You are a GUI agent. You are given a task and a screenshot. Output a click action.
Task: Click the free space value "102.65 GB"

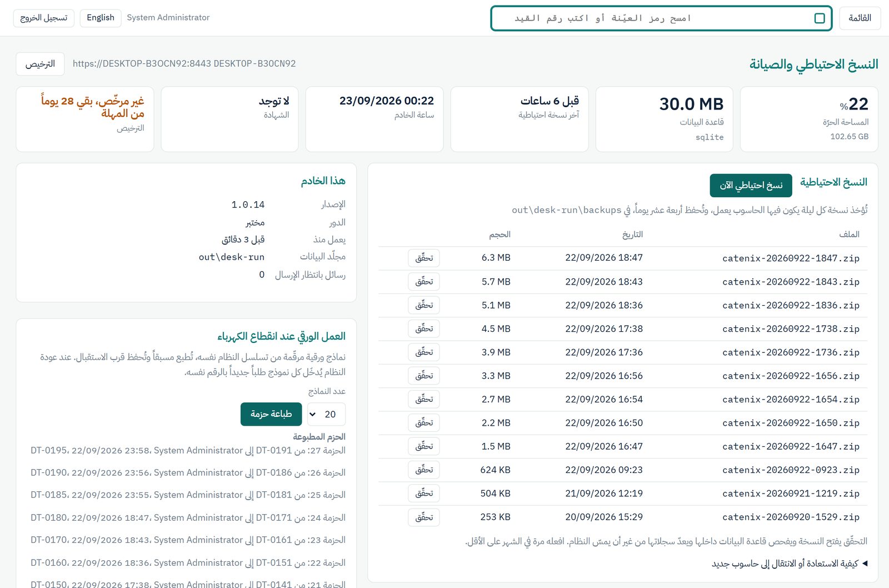(849, 137)
